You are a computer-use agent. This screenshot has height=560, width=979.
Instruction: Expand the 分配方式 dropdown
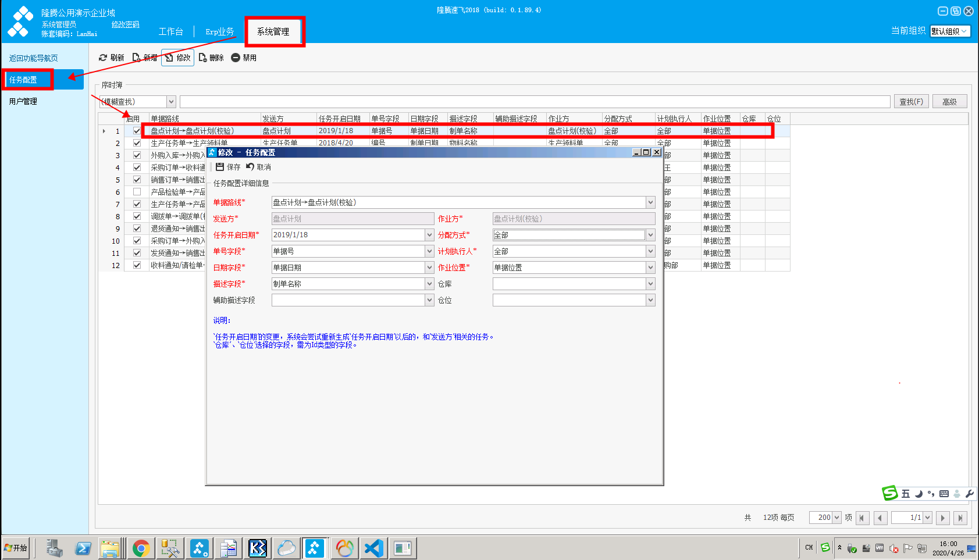pyautogui.click(x=650, y=235)
